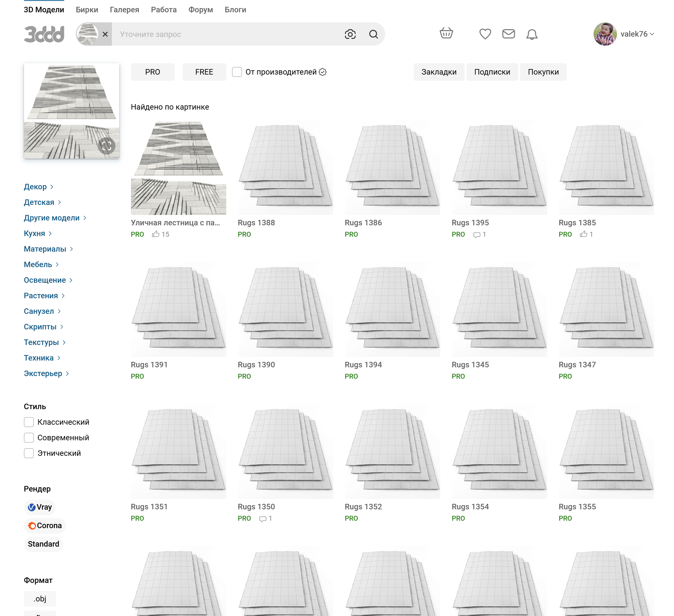Open messages envelope icon
Image resolution: width=674 pixels, height=616 pixels.
point(508,34)
